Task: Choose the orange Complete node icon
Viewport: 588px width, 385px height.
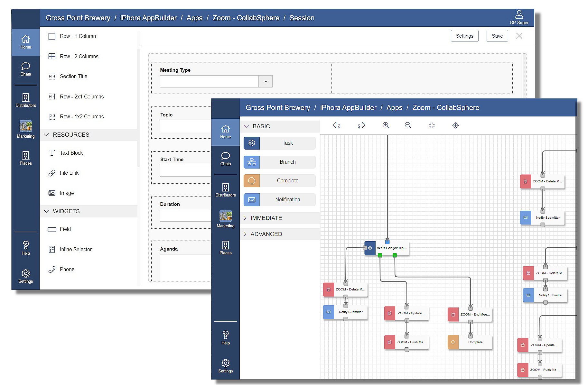Action: coord(252,181)
